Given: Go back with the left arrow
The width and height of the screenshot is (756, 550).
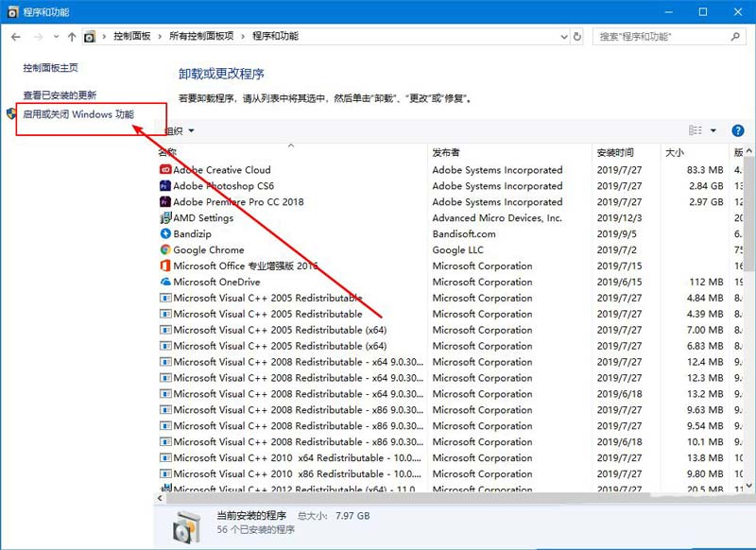Looking at the screenshot, I should tap(15, 37).
